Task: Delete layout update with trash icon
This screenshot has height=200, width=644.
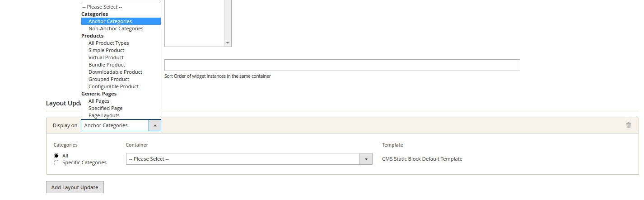Action: (628, 125)
